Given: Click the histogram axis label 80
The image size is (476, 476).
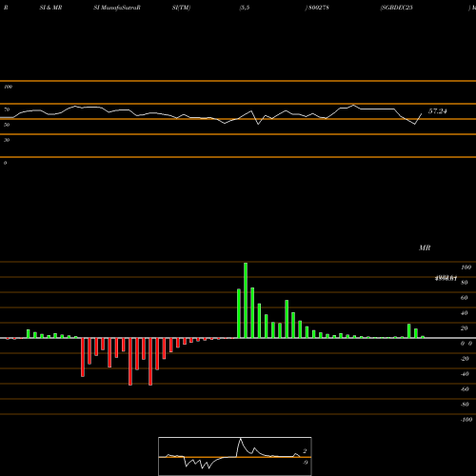Looking at the screenshot, I should (x=465, y=283).
